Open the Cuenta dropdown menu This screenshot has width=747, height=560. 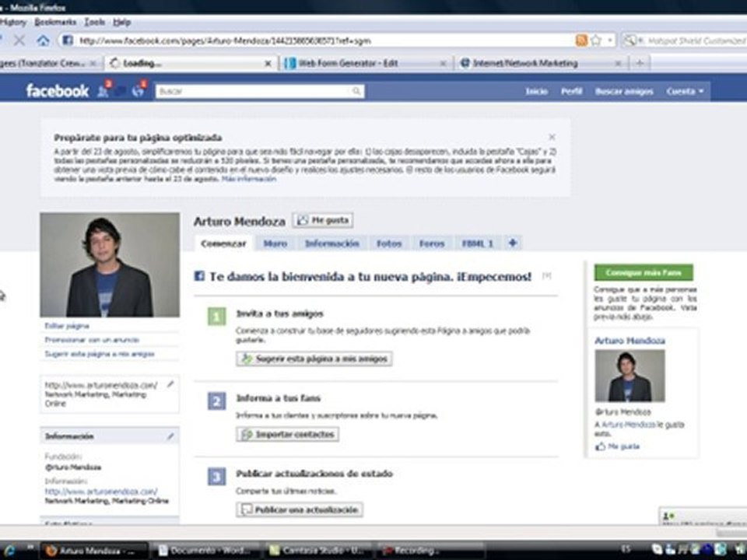[x=685, y=91]
